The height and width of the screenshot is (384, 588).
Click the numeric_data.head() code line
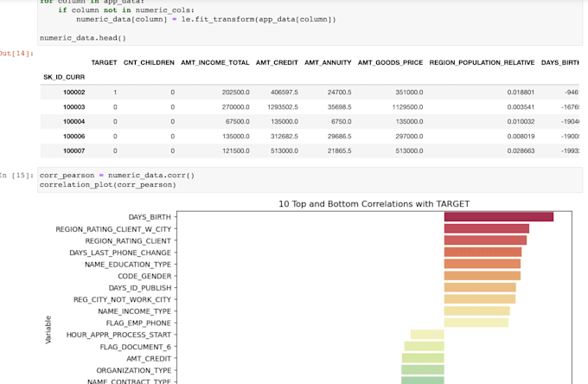click(83, 38)
